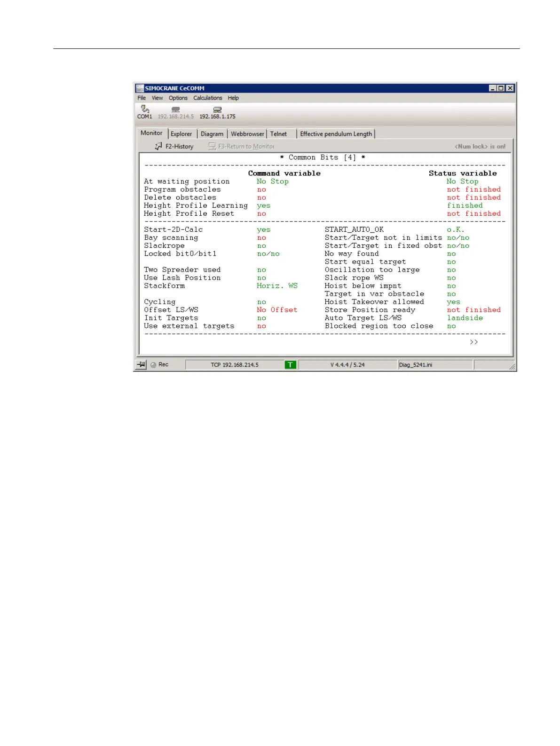Click the green 'finished' status value
This screenshot has height=746, width=560.
click(x=465, y=205)
